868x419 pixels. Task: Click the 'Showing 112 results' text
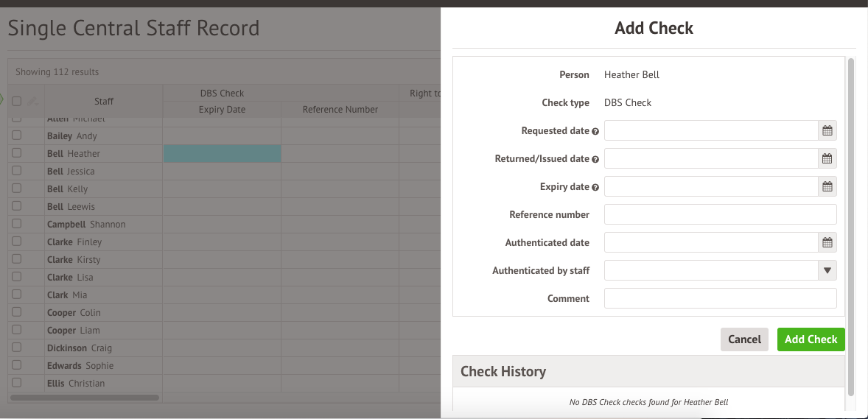[x=57, y=72]
